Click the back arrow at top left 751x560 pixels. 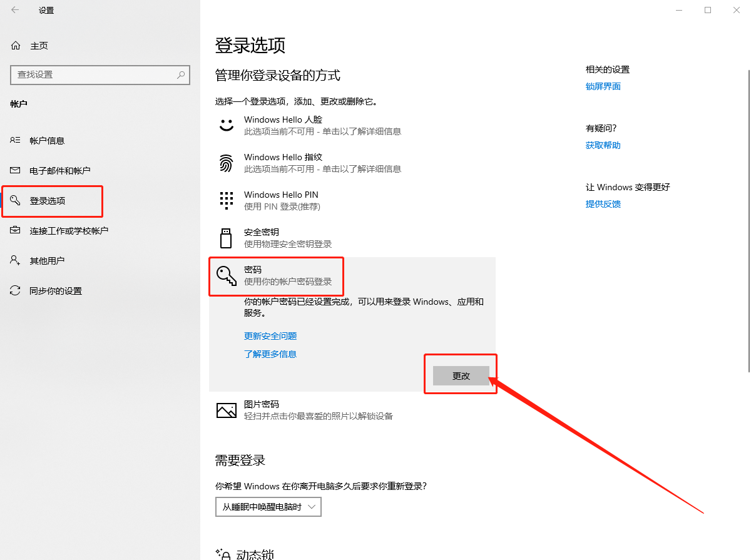tap(14, 10)
